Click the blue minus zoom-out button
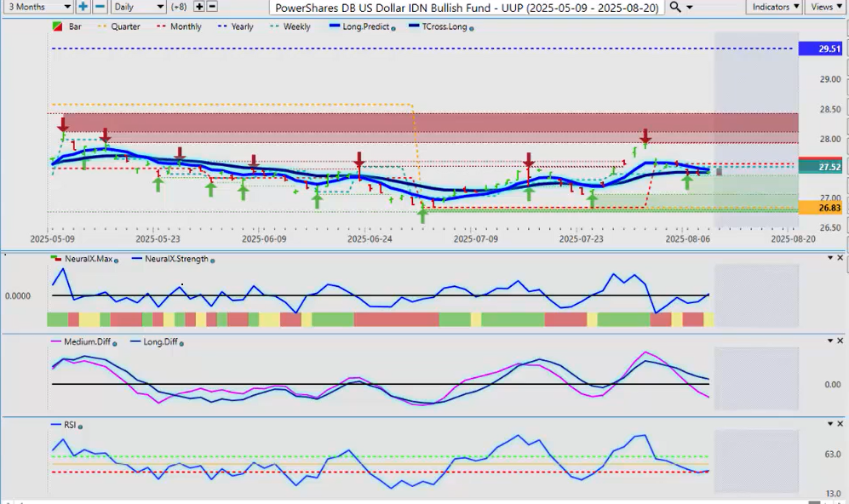 (100, 7)
